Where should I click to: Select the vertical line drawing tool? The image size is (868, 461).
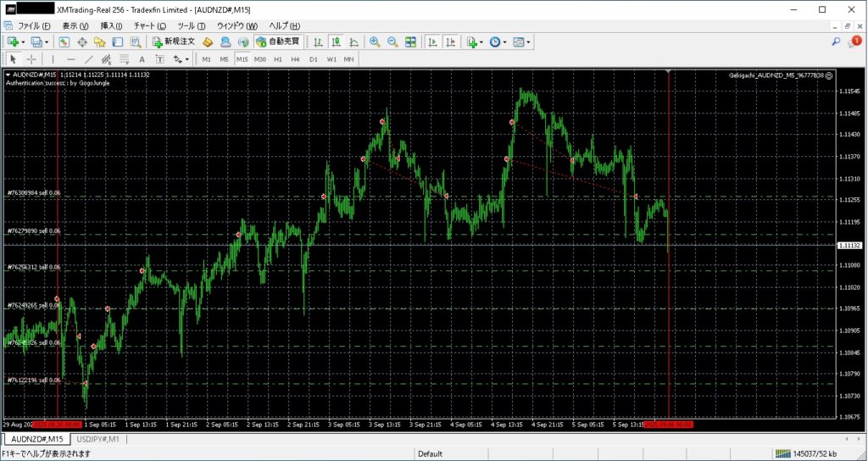point(53,59)
